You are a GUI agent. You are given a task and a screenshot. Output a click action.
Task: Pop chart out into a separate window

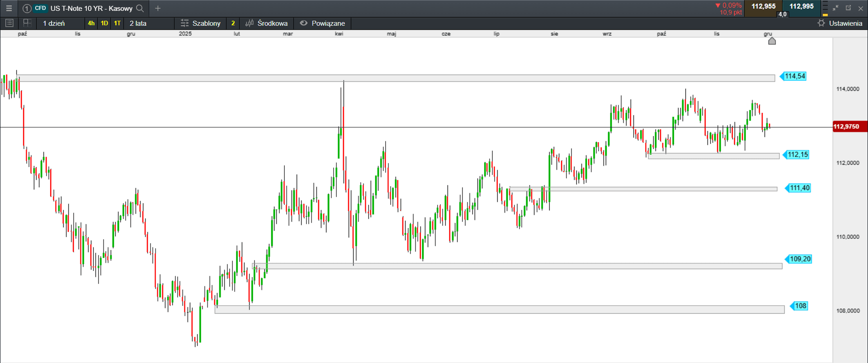(x=848, y=8)
